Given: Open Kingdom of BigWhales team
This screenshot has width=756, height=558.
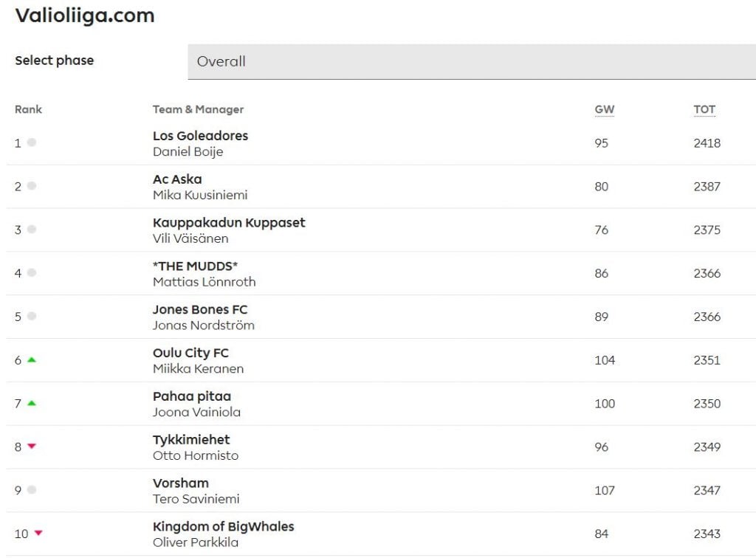Looking at the screenshot, I should pos(223,526).
